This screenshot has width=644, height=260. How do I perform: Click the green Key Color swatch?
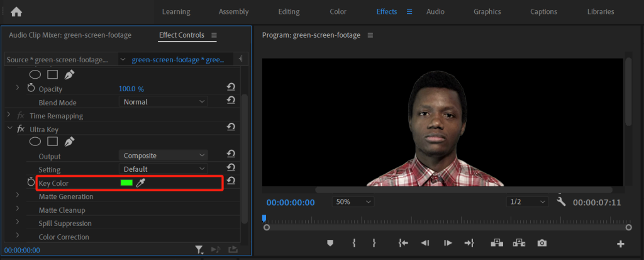point(126,183)
